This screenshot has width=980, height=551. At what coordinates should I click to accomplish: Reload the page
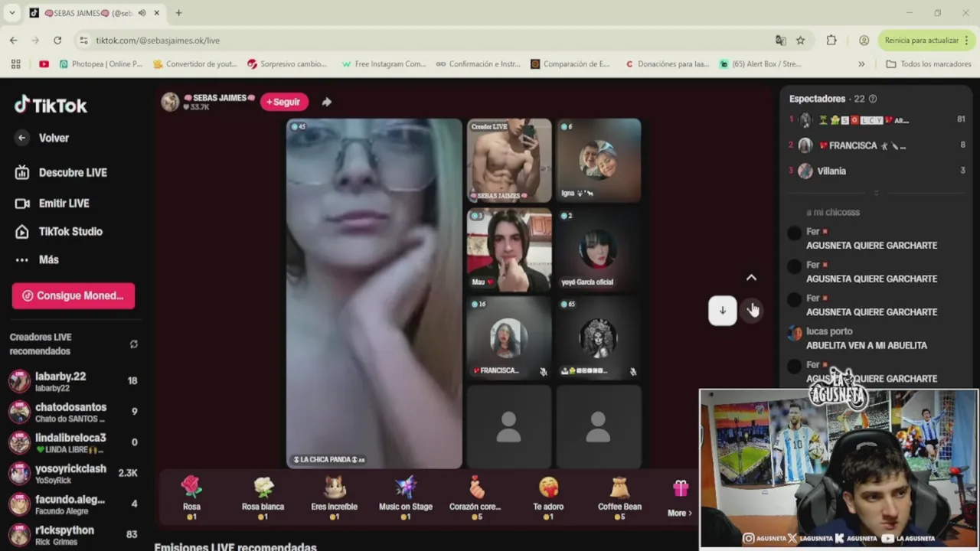click(57, 41)
